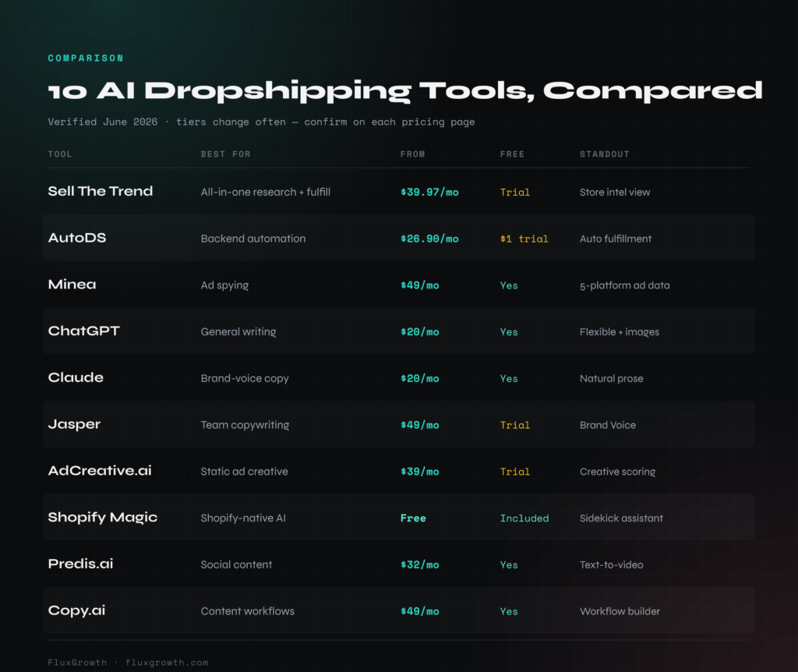Click 'All-in-one research + fulfill' cell

click(266, 192)
